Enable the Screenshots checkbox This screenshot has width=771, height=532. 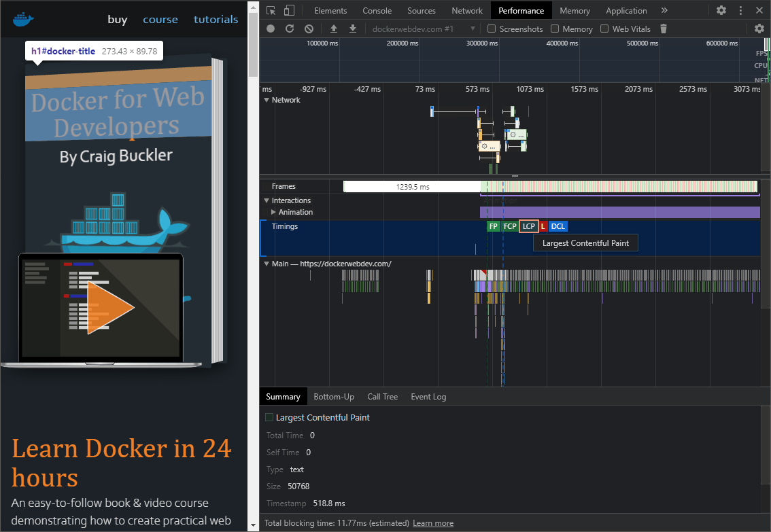(x=492, y=29)
